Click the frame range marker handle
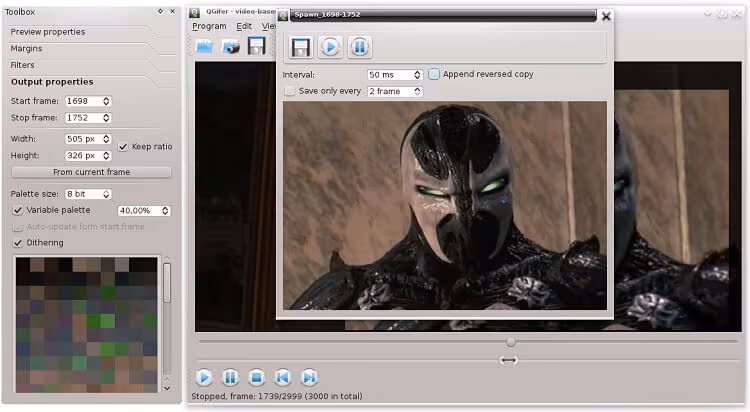 508,360
